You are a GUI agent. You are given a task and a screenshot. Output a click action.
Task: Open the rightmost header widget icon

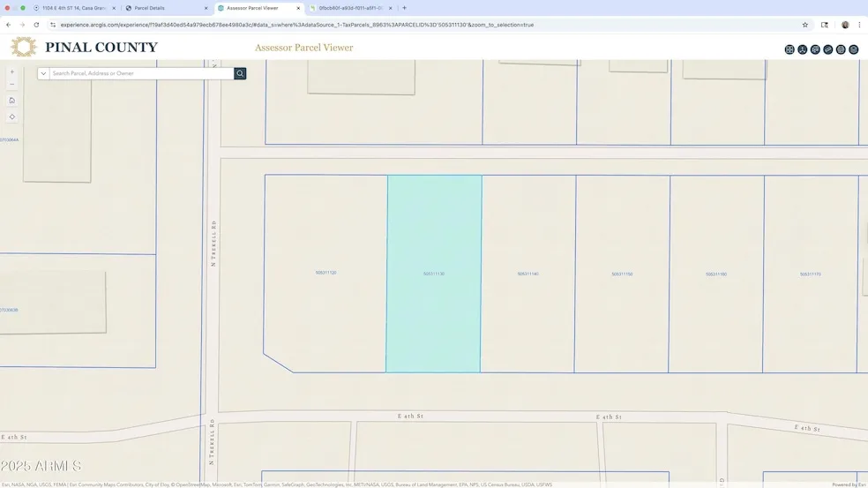pyautogui.click(x=854, y=49)
